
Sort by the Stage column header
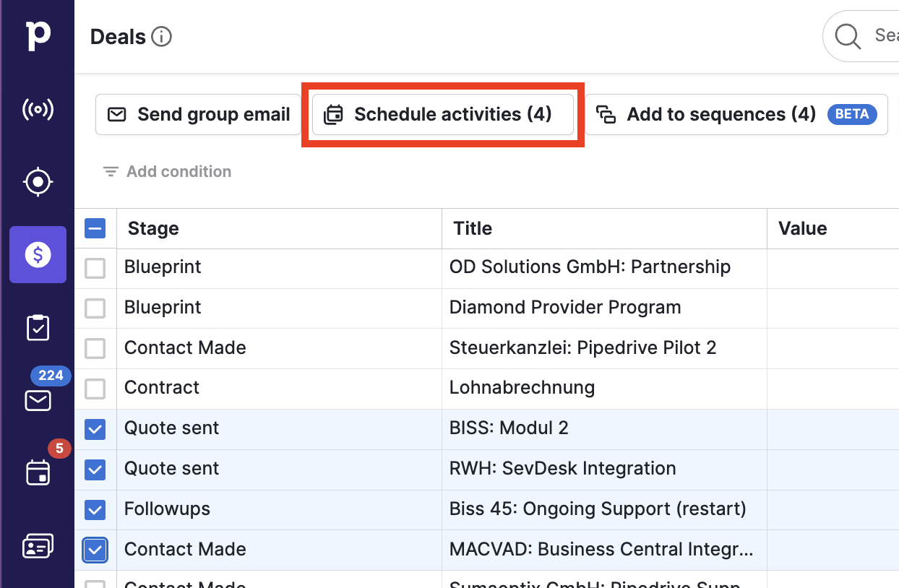pos(153,229)
